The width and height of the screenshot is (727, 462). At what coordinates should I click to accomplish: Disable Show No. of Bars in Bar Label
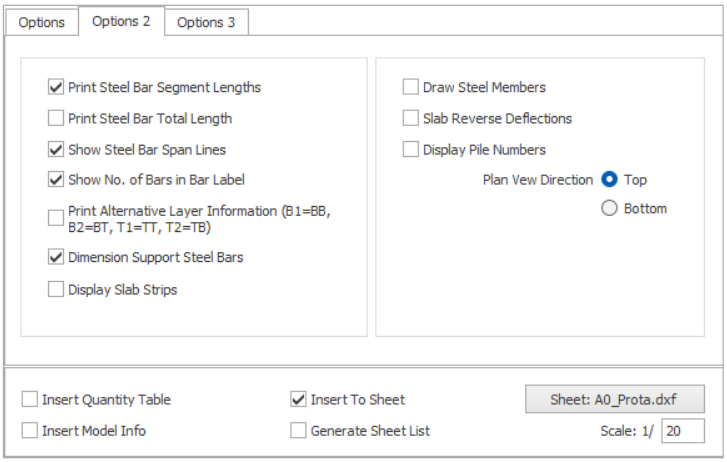[56, 180]
